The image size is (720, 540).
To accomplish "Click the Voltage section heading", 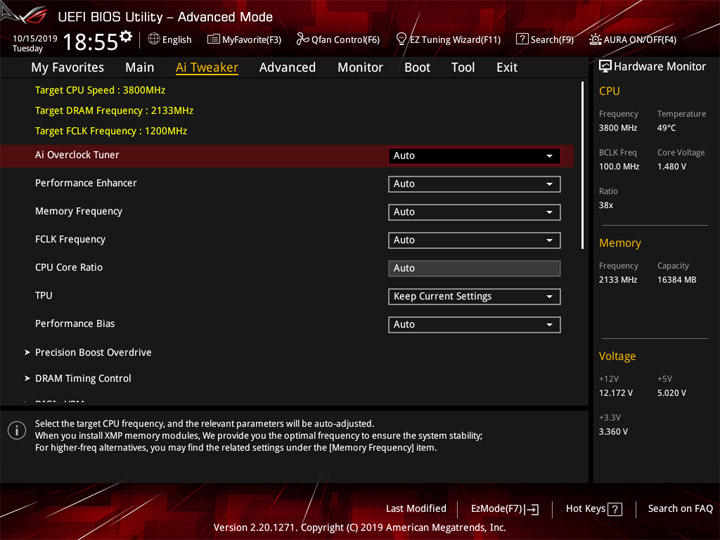I will pyautogui.click(x=617, y=356).
